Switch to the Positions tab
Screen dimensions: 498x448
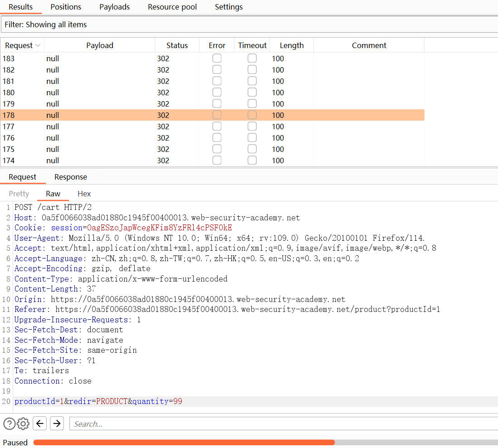[66, 7]
